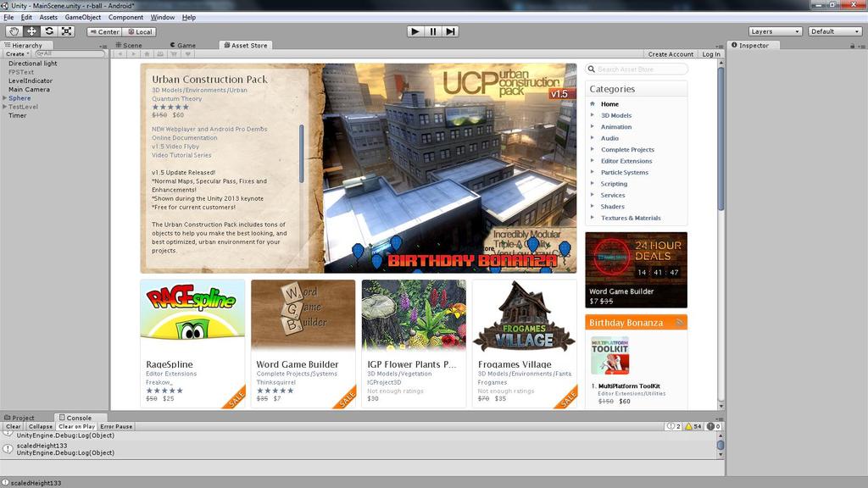
Task: Toggle Collapse in the Console
Action: pos(41,427)
